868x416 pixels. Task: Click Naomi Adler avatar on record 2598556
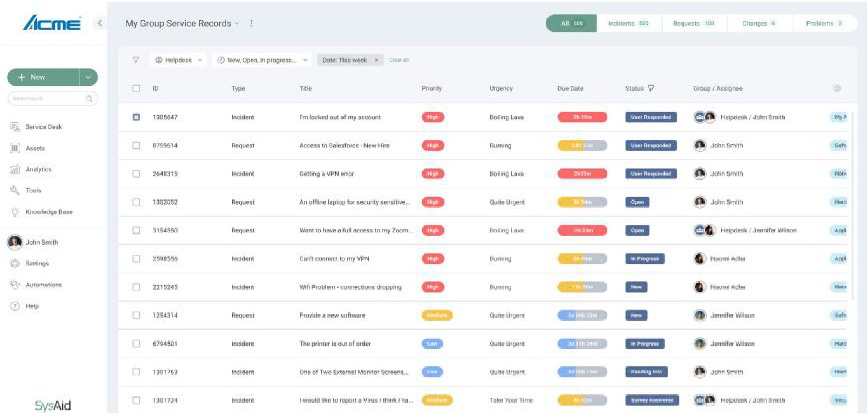700,258
